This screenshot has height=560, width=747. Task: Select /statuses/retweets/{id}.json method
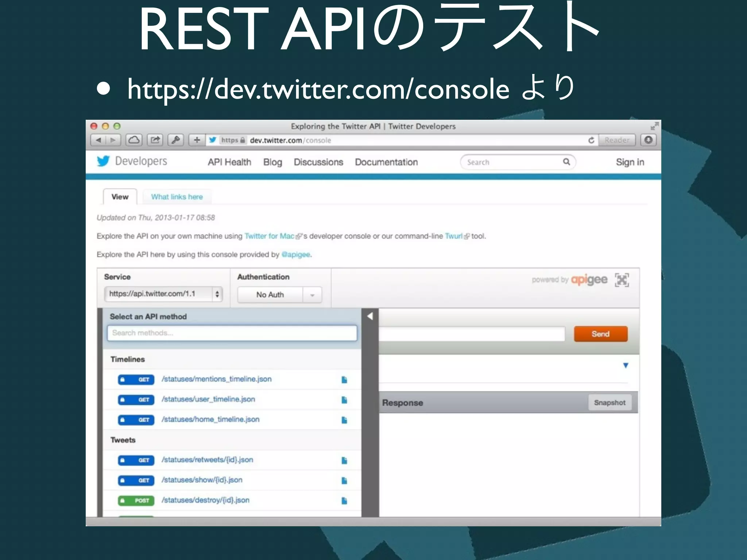pos(207,460)
